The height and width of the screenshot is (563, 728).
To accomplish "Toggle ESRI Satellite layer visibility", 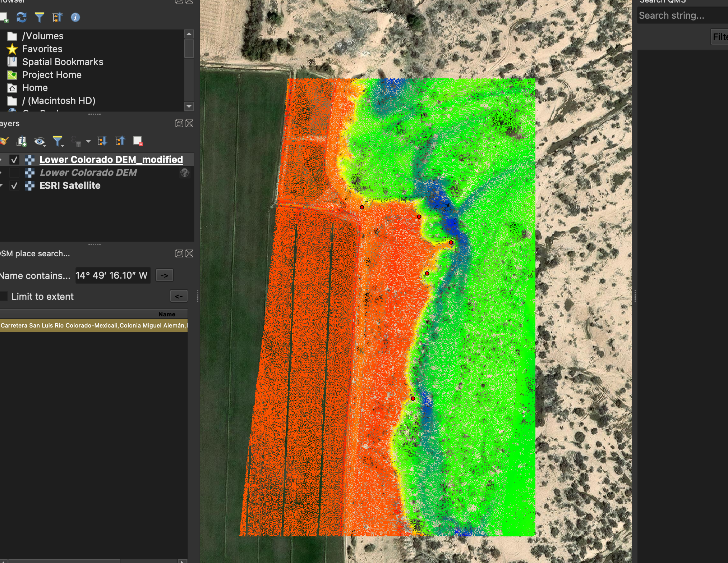I will [x=14, y=186].
